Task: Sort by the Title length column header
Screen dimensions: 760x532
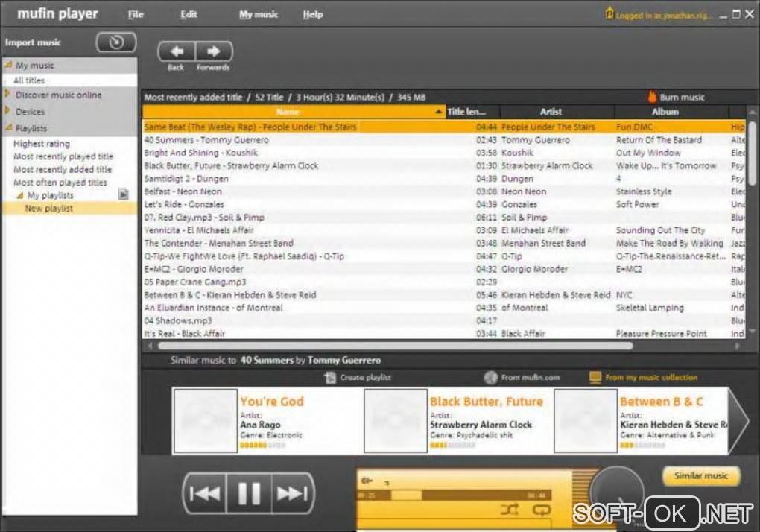Action: pyautogui.click(x=472, y=112)
